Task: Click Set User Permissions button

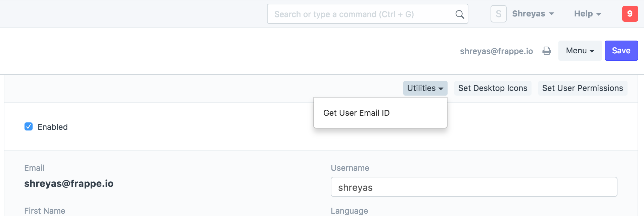Action: [582, 88]
